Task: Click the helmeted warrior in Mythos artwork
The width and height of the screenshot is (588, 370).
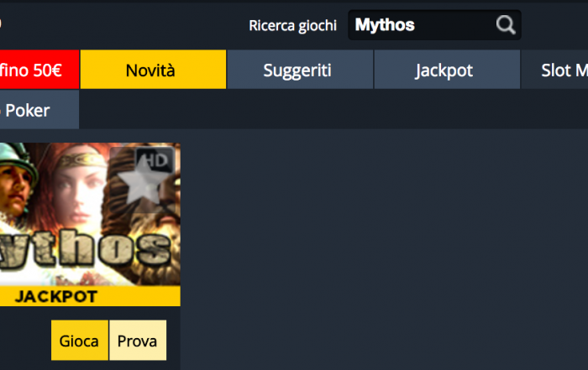Action: point(17,181)
